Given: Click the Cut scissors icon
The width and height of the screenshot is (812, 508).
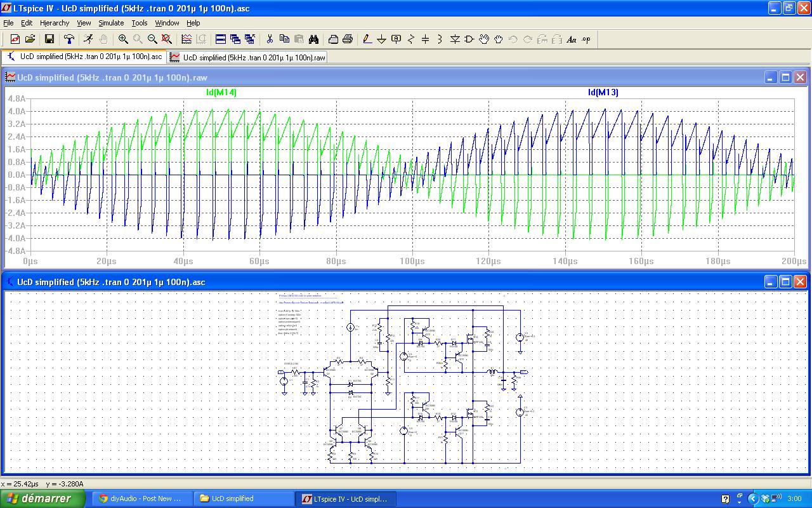Looking at the screenshot, I should tap(270, 39).
